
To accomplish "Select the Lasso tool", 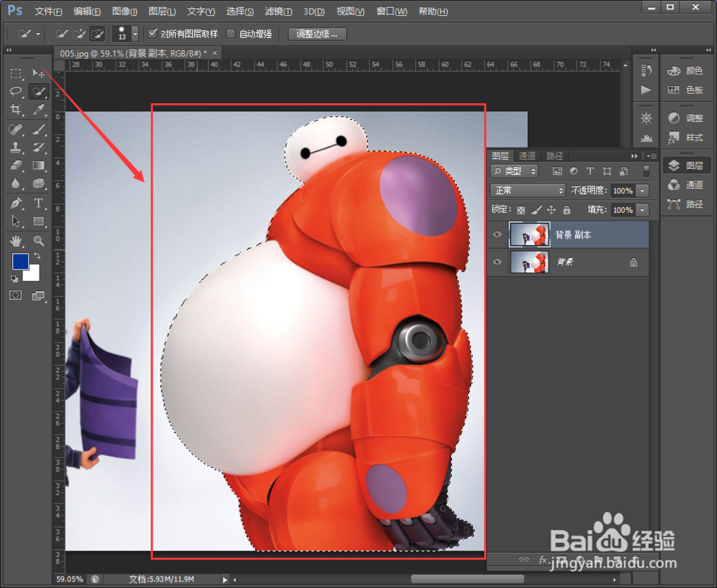I will (x=16, y=91).
